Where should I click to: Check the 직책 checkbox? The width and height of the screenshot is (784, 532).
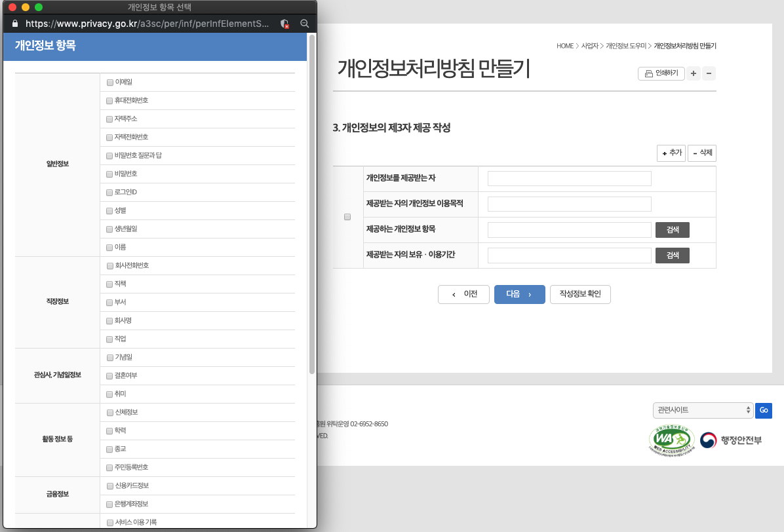(x=109, y=284)
